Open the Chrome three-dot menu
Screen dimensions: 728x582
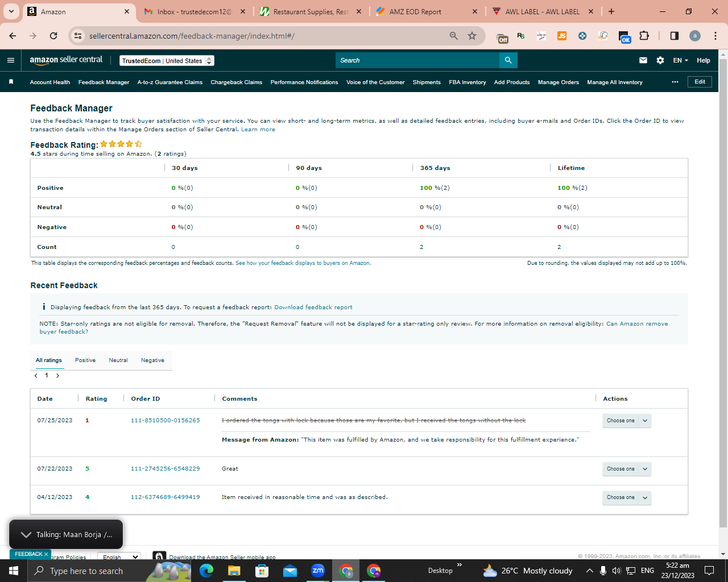715,36
